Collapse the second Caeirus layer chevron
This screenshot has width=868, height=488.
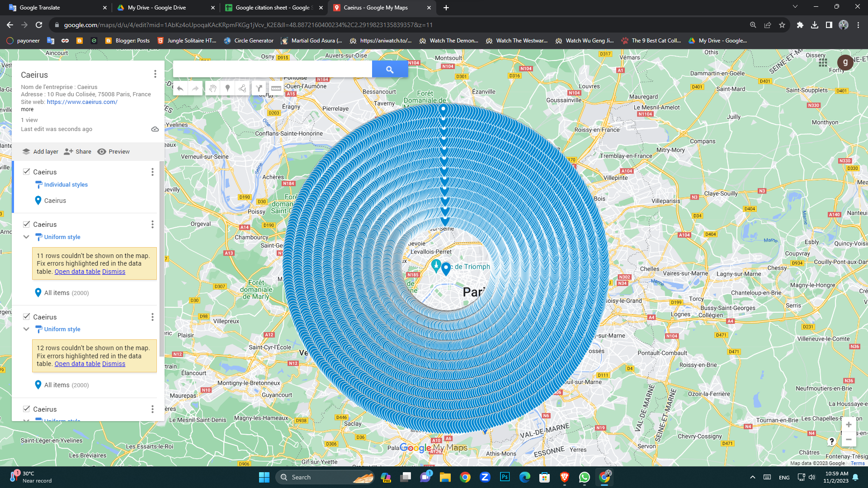coord(26,237)
